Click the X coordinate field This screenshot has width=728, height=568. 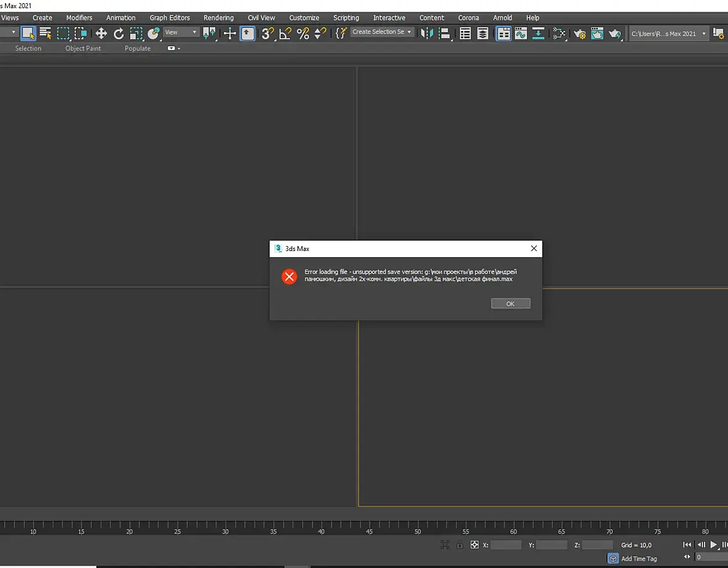506,545
